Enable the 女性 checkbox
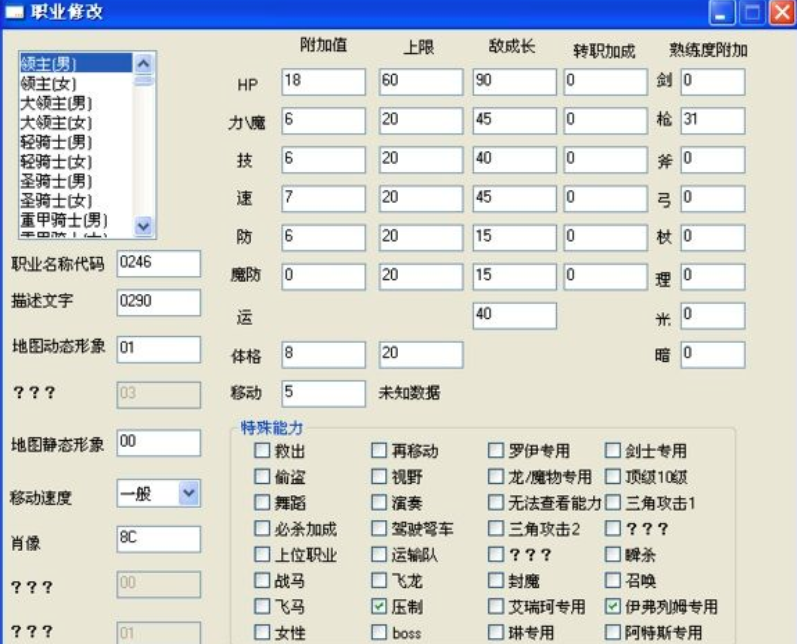The image size is (797, 644). [262, 632]
